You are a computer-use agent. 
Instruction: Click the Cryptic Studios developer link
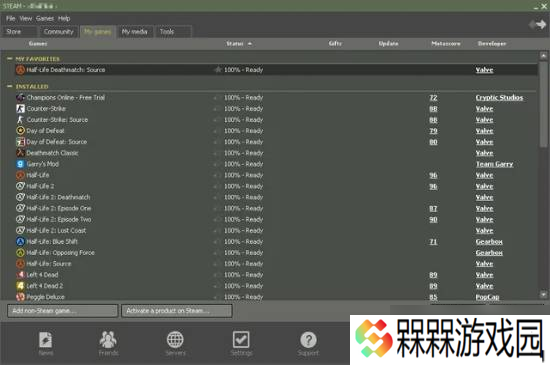499,97
